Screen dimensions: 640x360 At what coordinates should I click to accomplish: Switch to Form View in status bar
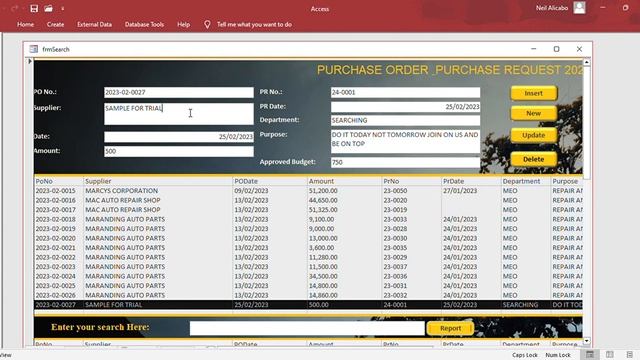coord(590,354)
